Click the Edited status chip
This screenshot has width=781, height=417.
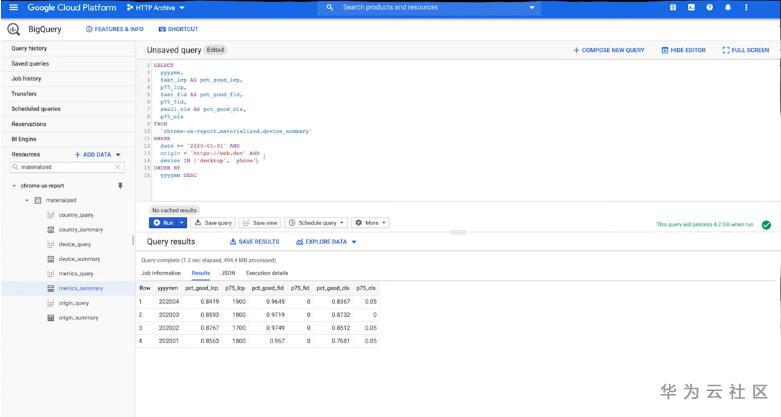click(x=216, y=50)
